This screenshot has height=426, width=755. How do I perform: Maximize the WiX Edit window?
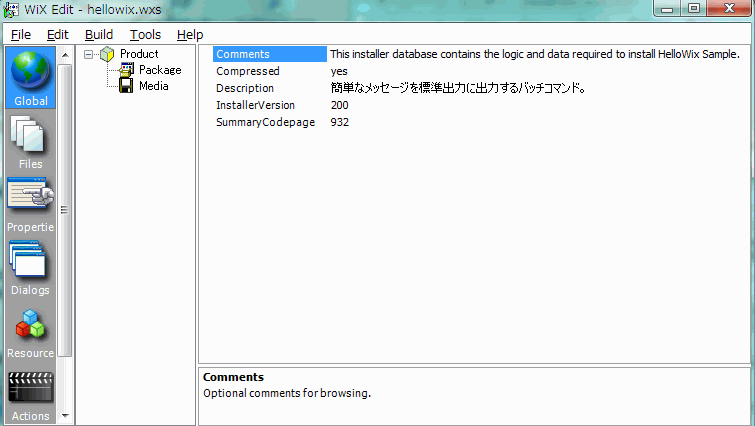tap(694, 9)
